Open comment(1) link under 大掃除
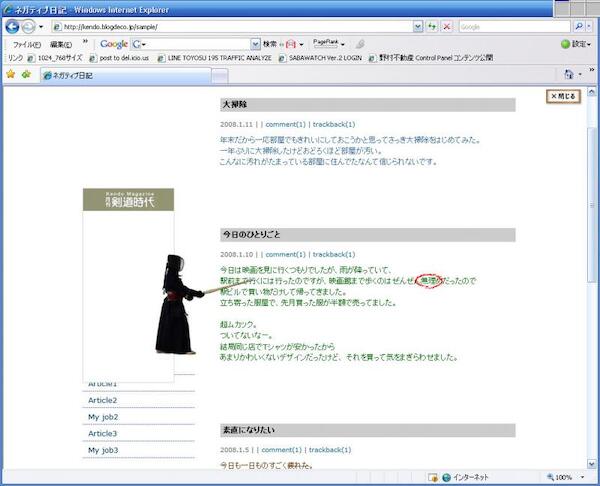Image resolution: width=600 pixels, height=486 pixels. click(x=285, y=124)
